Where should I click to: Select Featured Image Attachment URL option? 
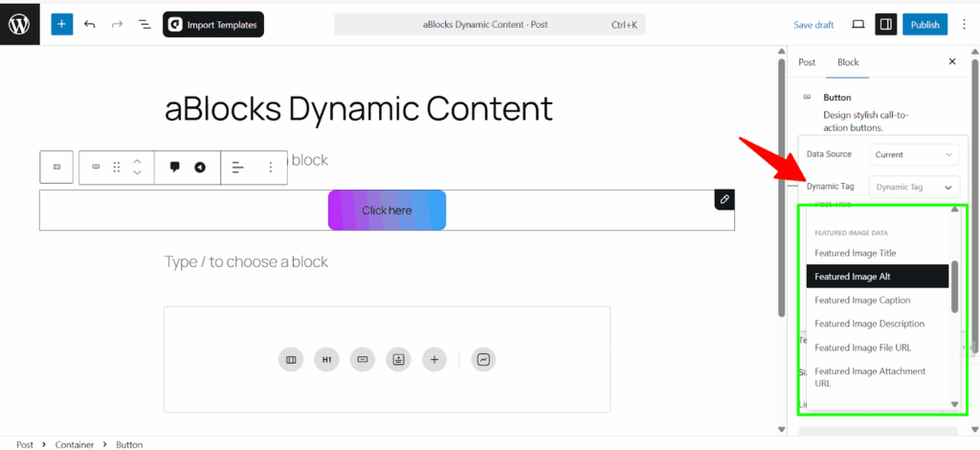tap(878, 377)
